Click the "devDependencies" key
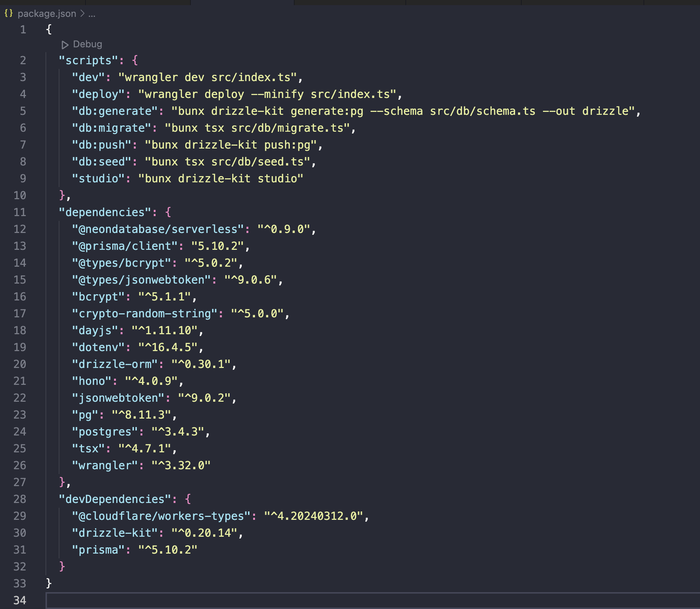 (x=115, y=499)
